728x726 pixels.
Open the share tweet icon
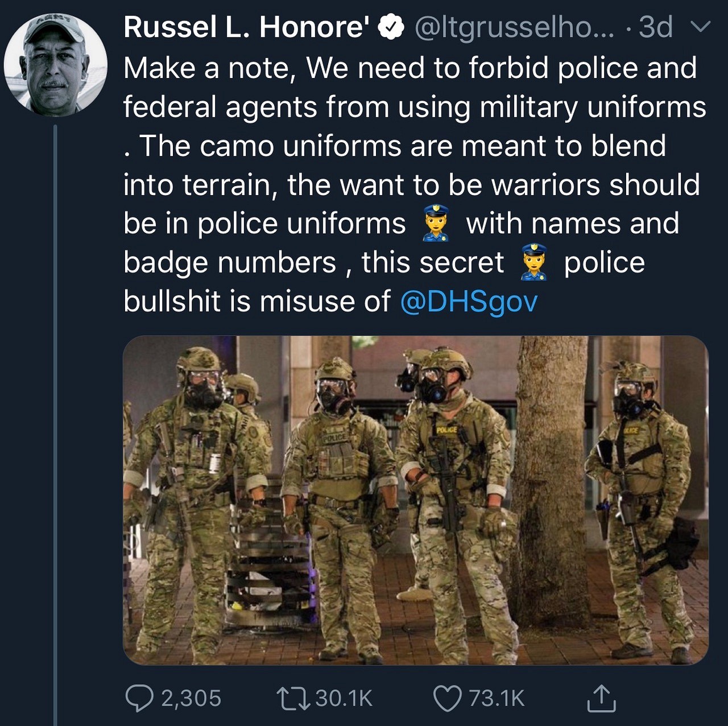601,698
